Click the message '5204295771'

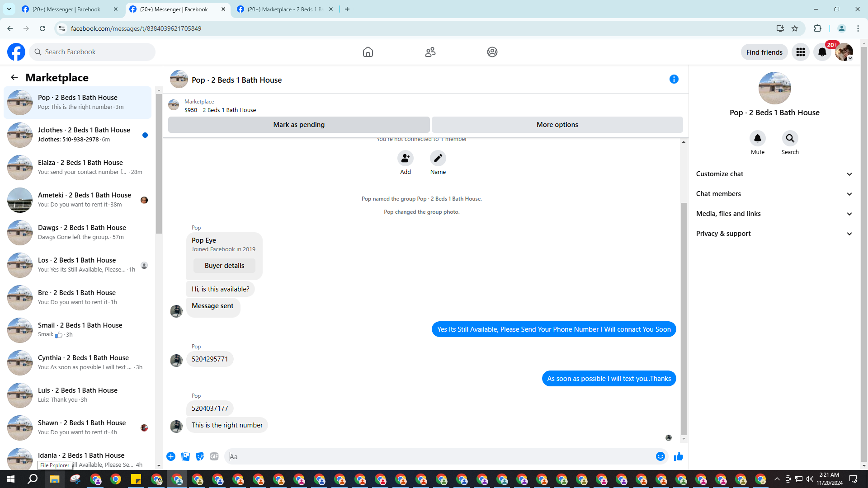210,359
